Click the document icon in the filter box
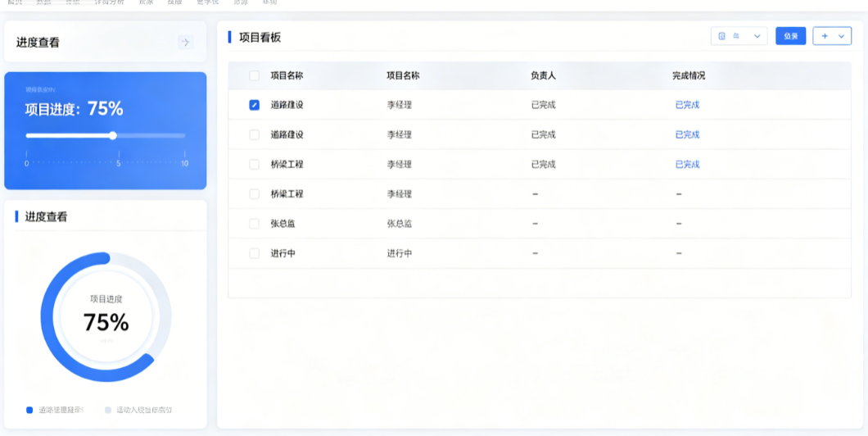This screenshot has width=868, height=436. (x=722, y=36)
